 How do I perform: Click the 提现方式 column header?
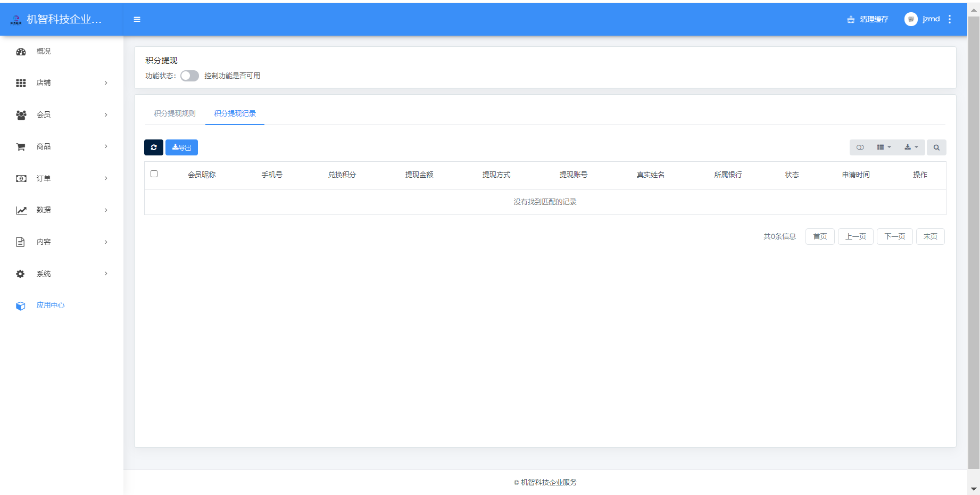(x=496, y=175)
